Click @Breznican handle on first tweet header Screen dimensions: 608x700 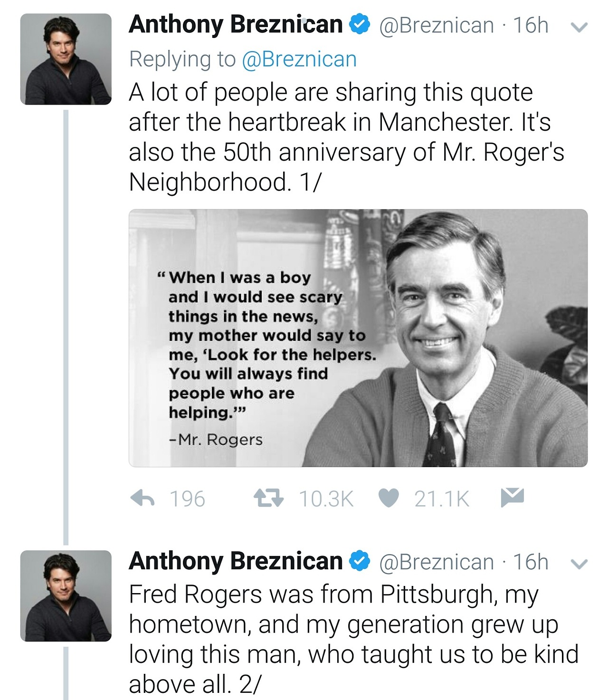(x=437, y=25)
